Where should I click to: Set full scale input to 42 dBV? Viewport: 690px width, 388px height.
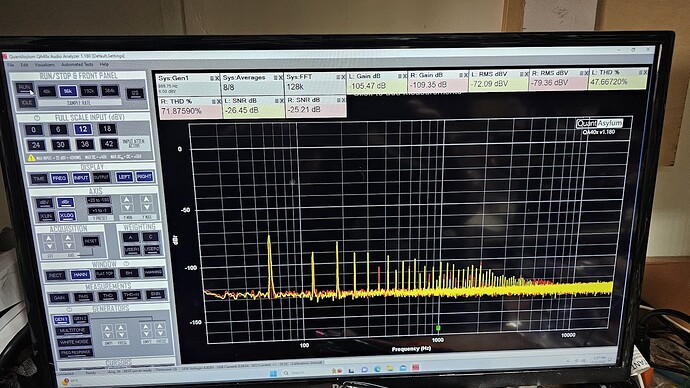[x=109, y=143]
